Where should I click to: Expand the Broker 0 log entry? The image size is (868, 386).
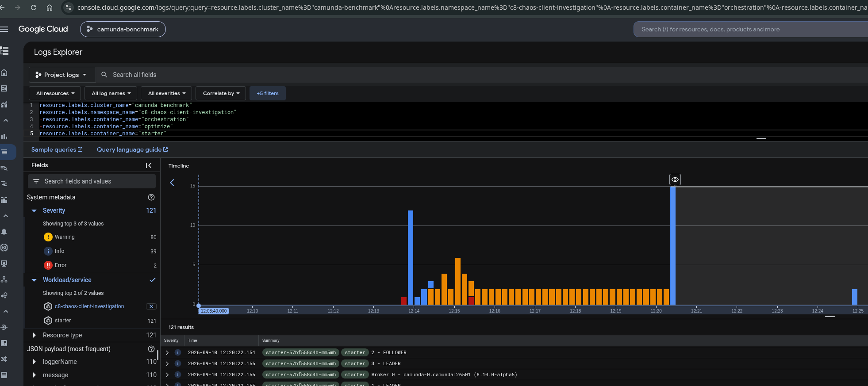[167, 375]
